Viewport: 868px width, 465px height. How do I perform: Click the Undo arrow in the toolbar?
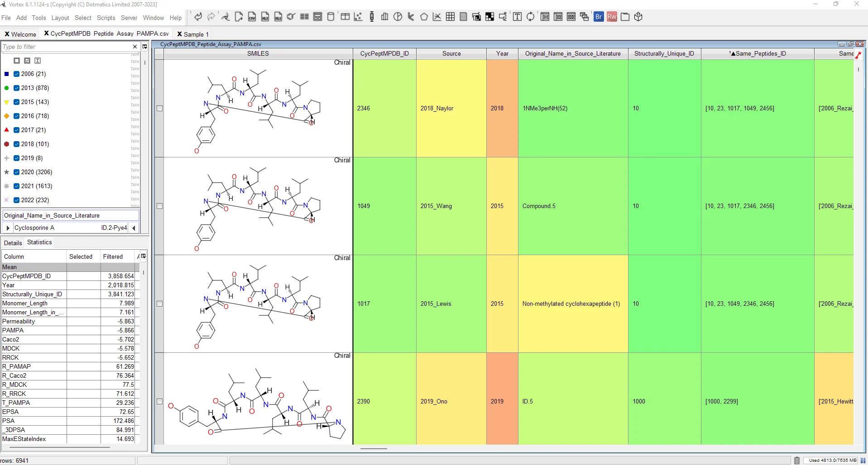tap(198, 17)
